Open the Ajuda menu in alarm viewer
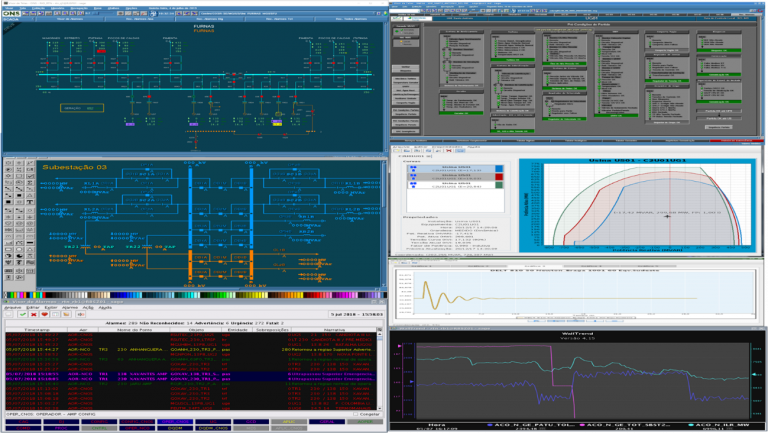768x433 pixels. tap(105, 306)
